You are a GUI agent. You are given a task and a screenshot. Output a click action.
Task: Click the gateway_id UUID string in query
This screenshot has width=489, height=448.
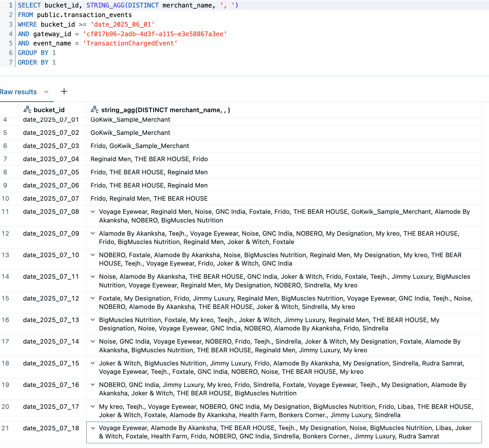coord(155,34)
